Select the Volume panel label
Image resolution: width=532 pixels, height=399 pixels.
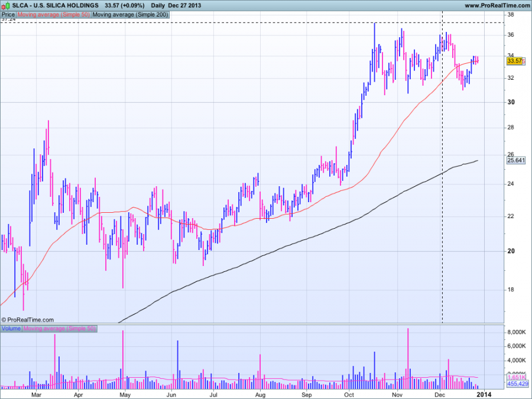pyautogui.click(x=11, y=329)
